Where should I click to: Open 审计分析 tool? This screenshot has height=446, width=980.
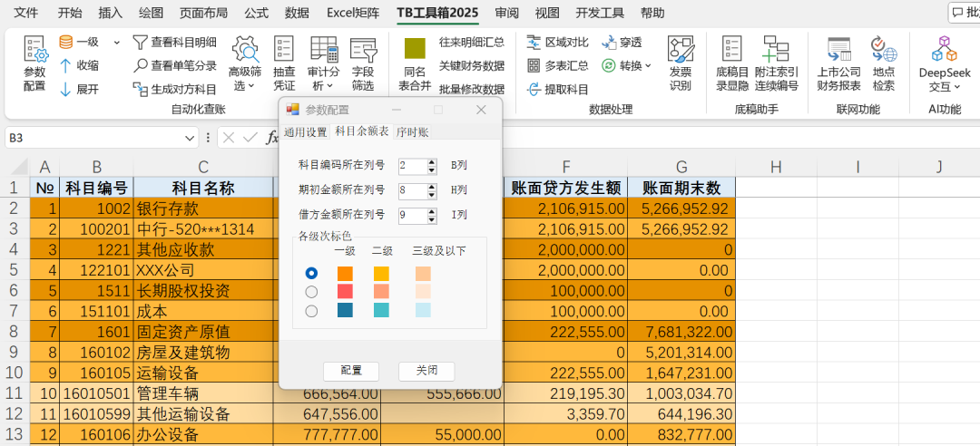(x=324, y=63)
